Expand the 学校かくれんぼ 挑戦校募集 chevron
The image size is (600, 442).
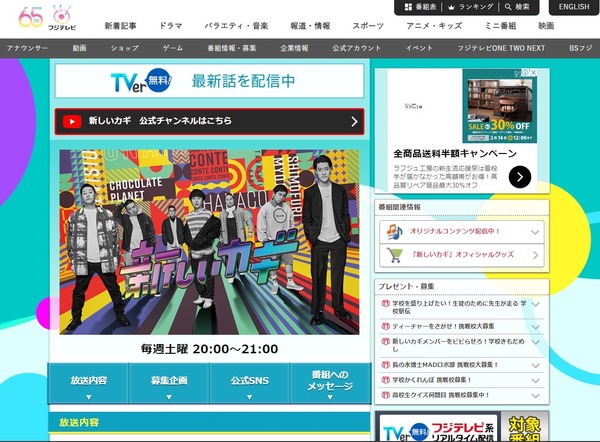click(536, 381)
